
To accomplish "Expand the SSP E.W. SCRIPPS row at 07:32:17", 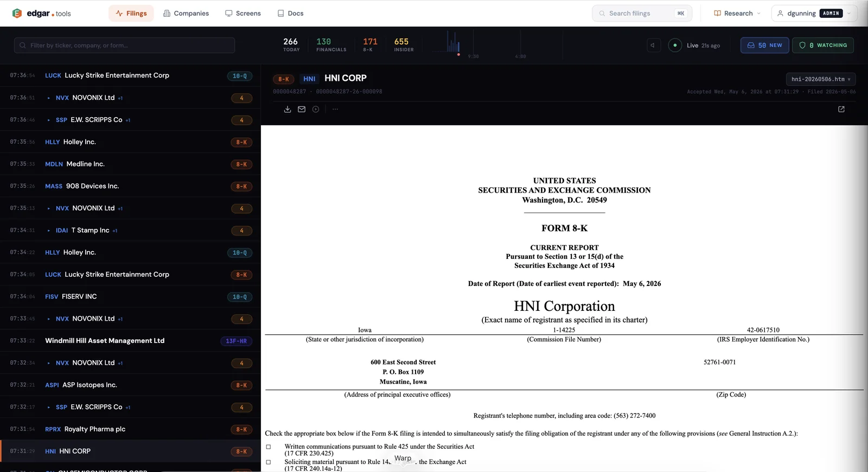I will point(49,407).
